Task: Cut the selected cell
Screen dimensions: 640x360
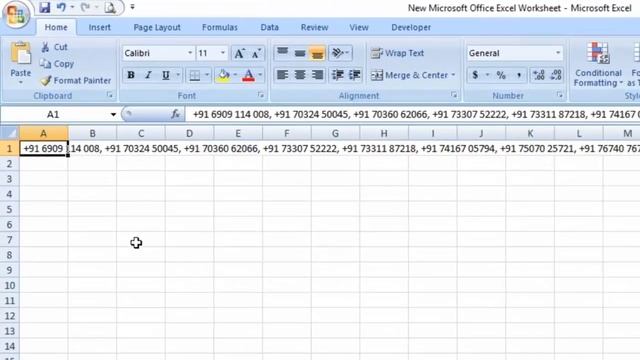Action: click(x=54, y=47)
